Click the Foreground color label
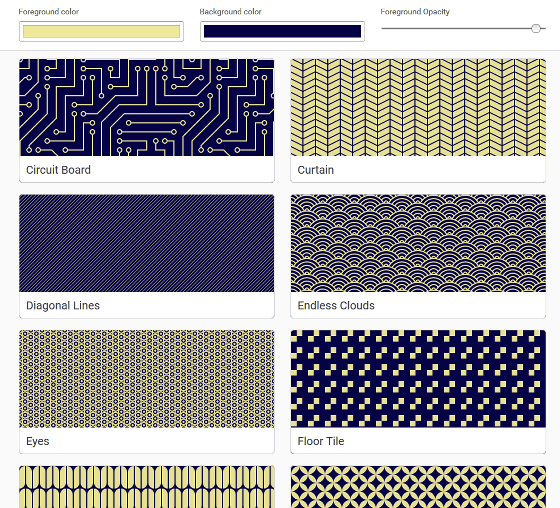The image size is (560, 508). 49,12
